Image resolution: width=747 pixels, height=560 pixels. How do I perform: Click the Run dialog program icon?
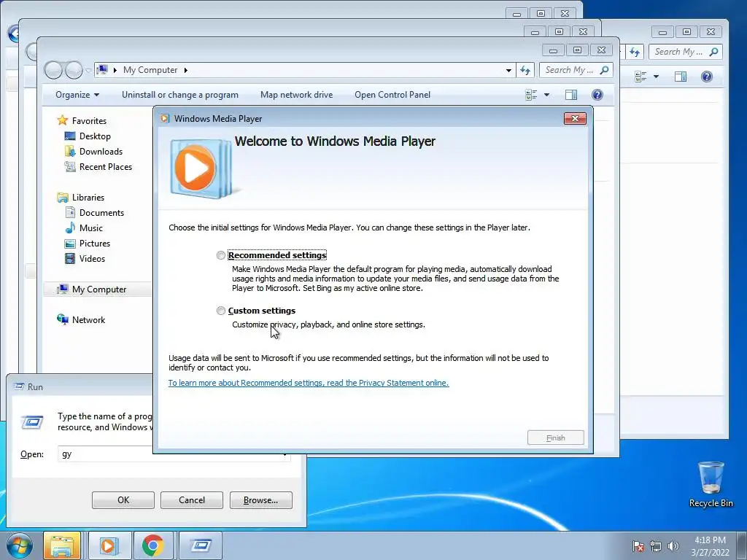click(32, 422)
